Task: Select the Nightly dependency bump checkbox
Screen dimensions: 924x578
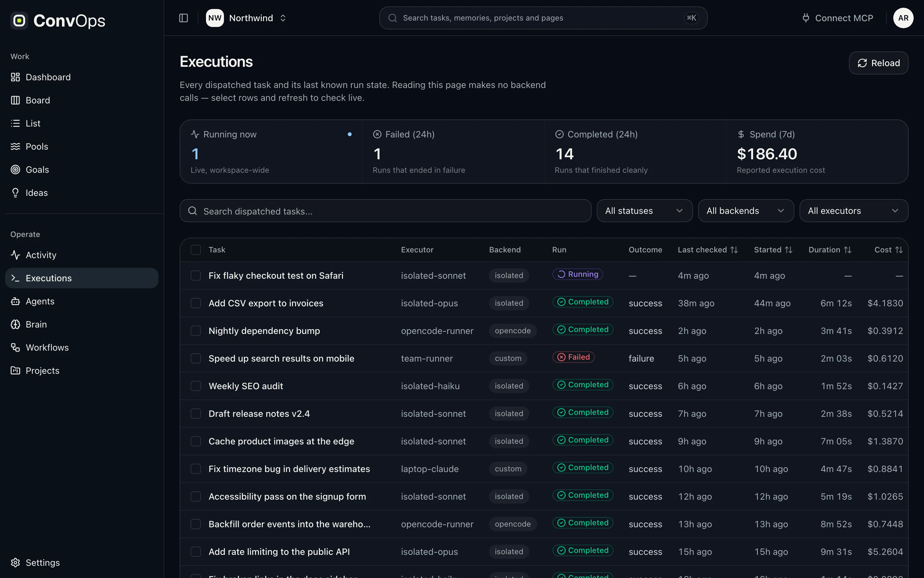Action: point(195,331)
